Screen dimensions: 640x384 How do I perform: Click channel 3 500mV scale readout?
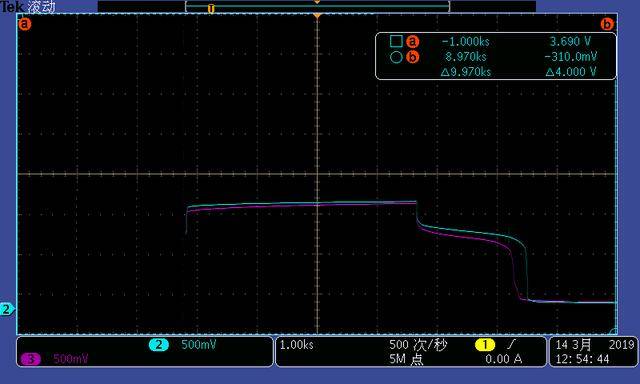coord(71,359)
